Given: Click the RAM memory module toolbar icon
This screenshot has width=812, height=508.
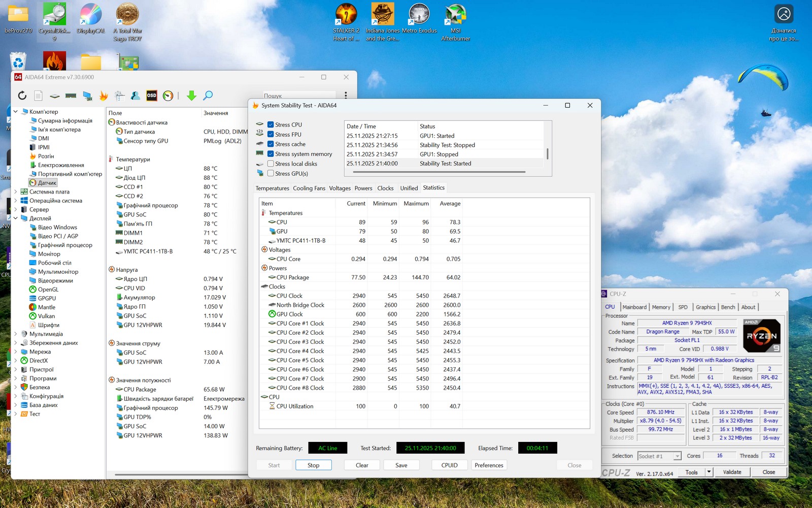Looking at the screenshot, I should pos(71,96).
